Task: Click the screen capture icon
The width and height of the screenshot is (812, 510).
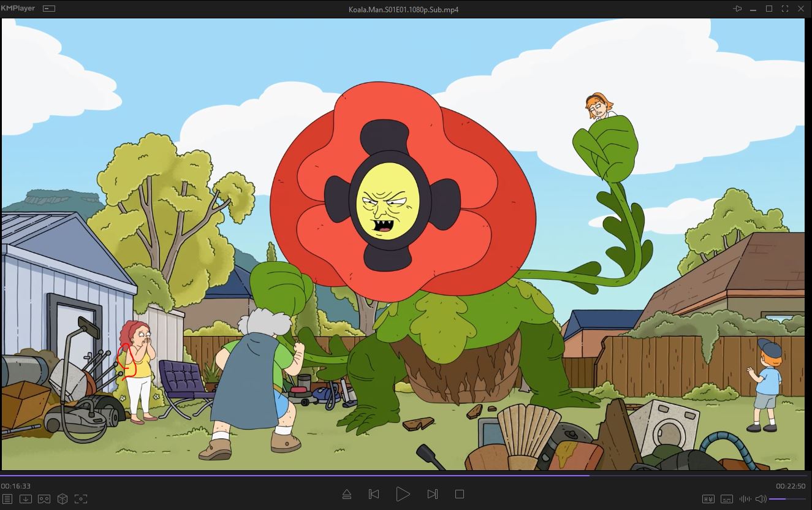Action: 80,499
